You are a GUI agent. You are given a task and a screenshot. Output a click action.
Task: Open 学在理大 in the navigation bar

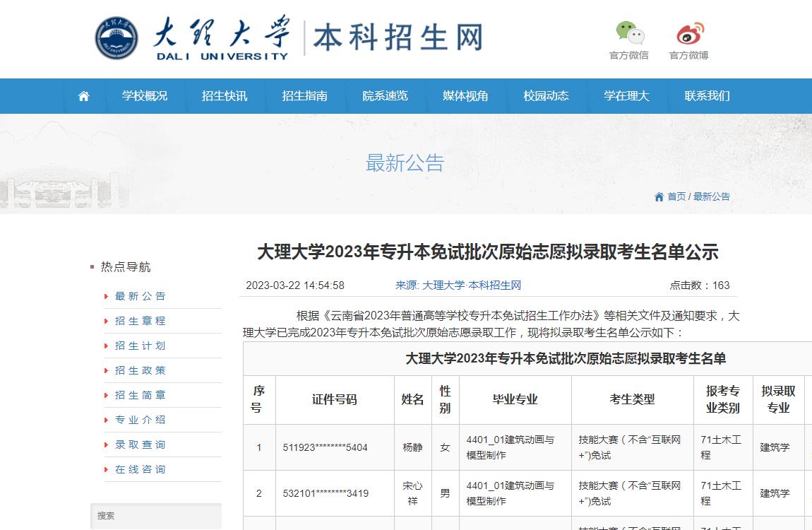(x=626, y=96)
